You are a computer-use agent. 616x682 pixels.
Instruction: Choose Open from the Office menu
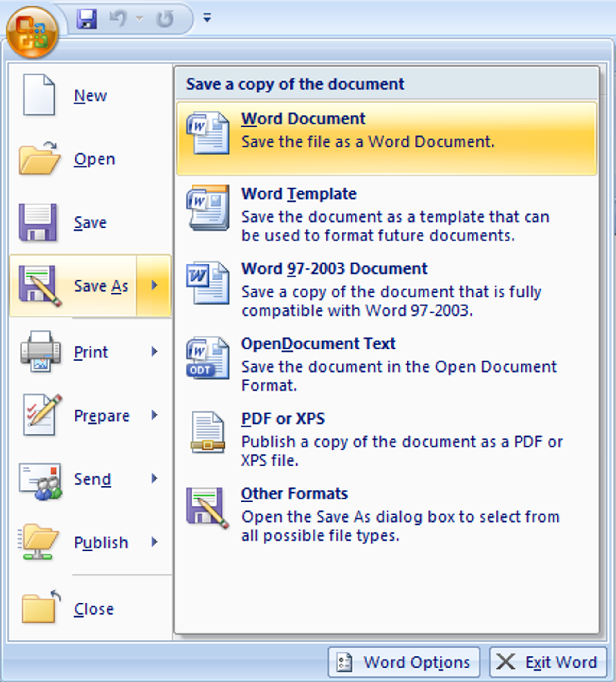pyautogui.click(x=91, y=159)
